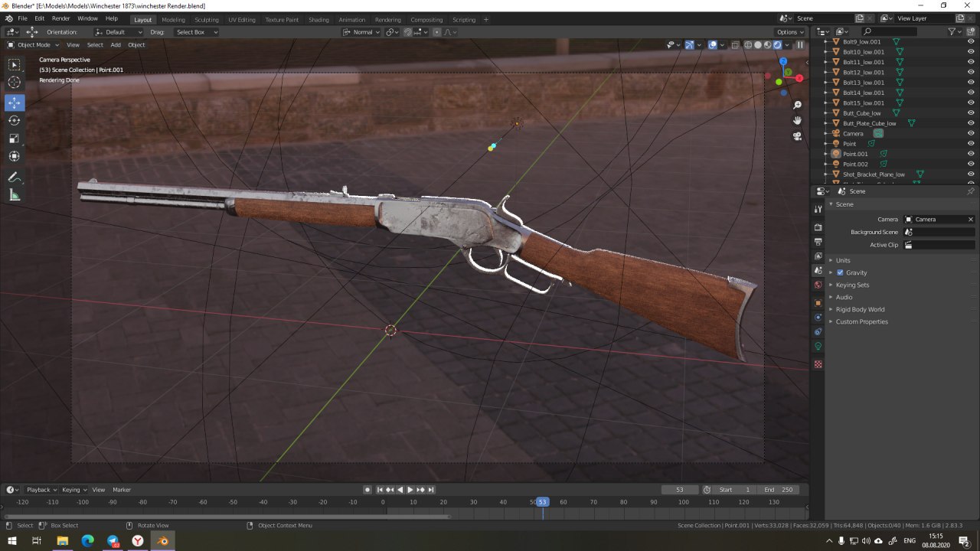Open the World properties tab
The height and width of the screenshot is (551, 980).
click(818, 285)
